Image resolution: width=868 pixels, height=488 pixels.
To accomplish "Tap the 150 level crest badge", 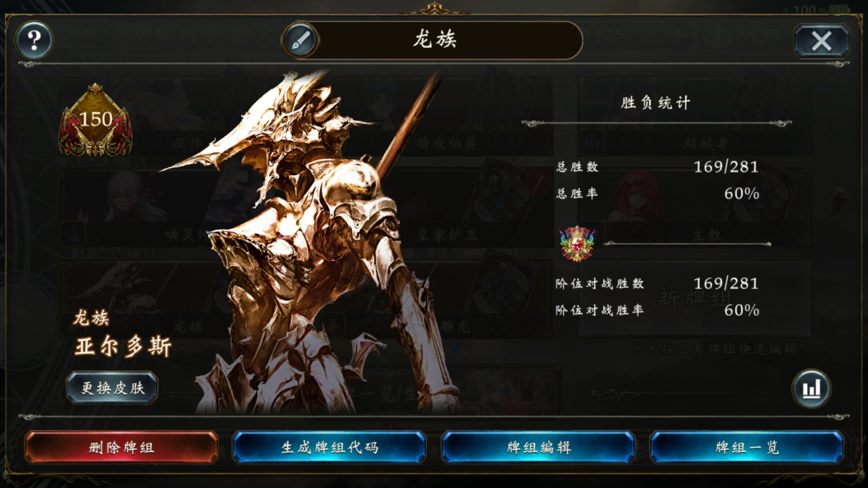I will point(96,120).
